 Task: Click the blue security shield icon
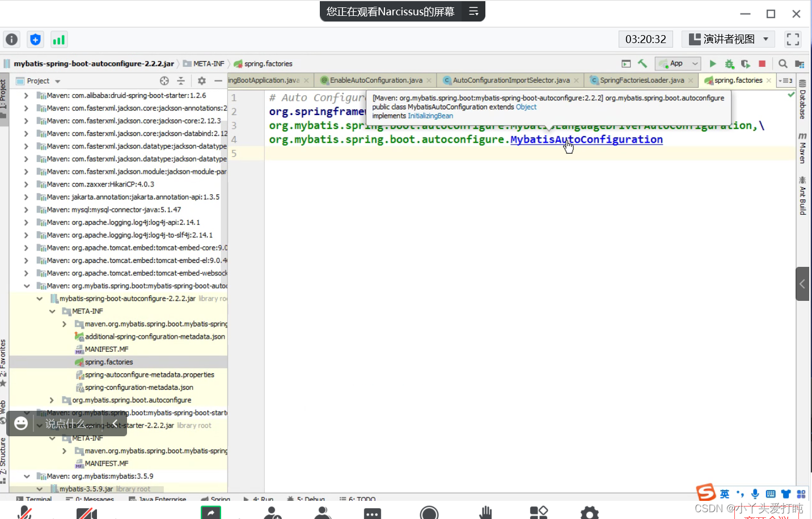35,40
